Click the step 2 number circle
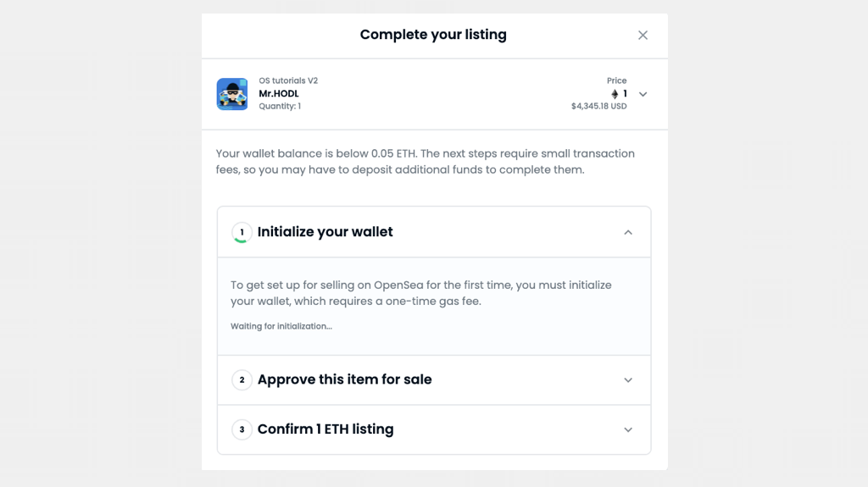The width and height of the screenshot is (868, 487). point(242,380)
